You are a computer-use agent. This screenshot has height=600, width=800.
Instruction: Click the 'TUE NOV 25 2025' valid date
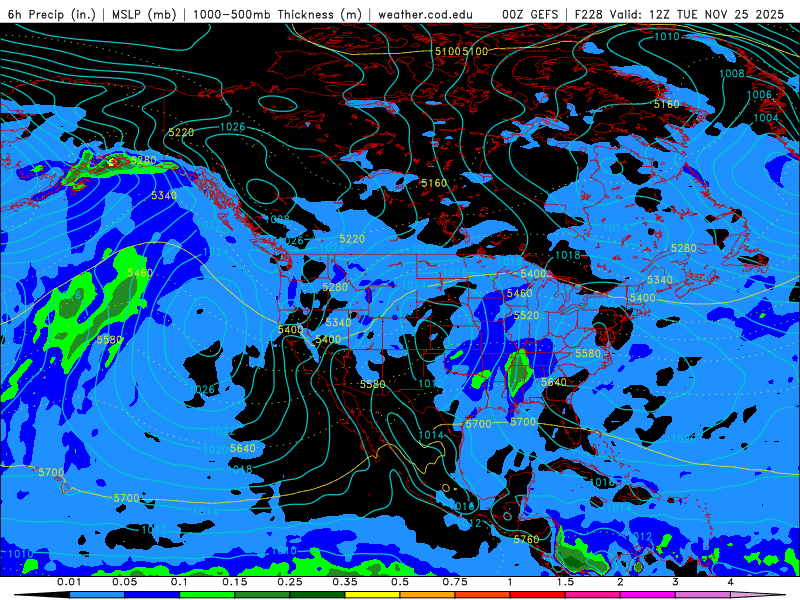[x=730, y=14]
